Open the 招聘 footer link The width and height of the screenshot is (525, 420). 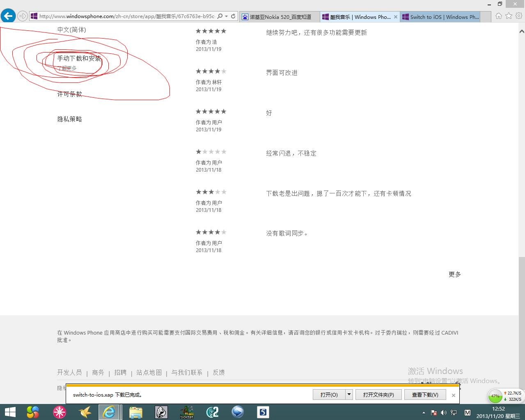(x=120, y=372)
